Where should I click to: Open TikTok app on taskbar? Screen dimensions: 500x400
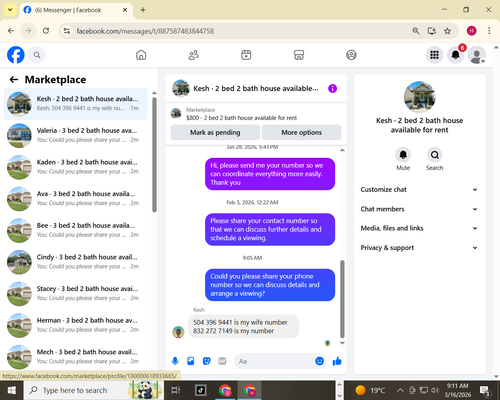(200, 390)
